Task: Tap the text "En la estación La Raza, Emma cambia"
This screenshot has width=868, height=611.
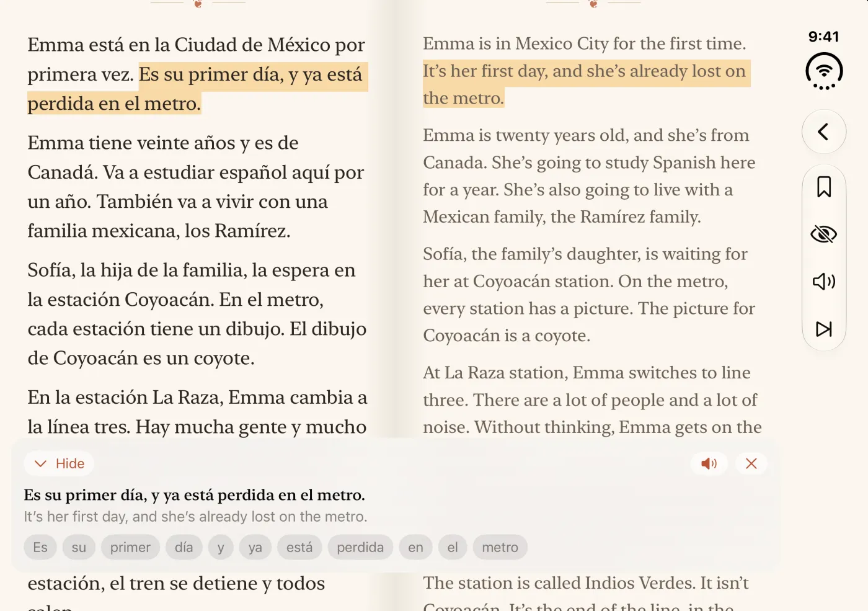Action: 190,397
